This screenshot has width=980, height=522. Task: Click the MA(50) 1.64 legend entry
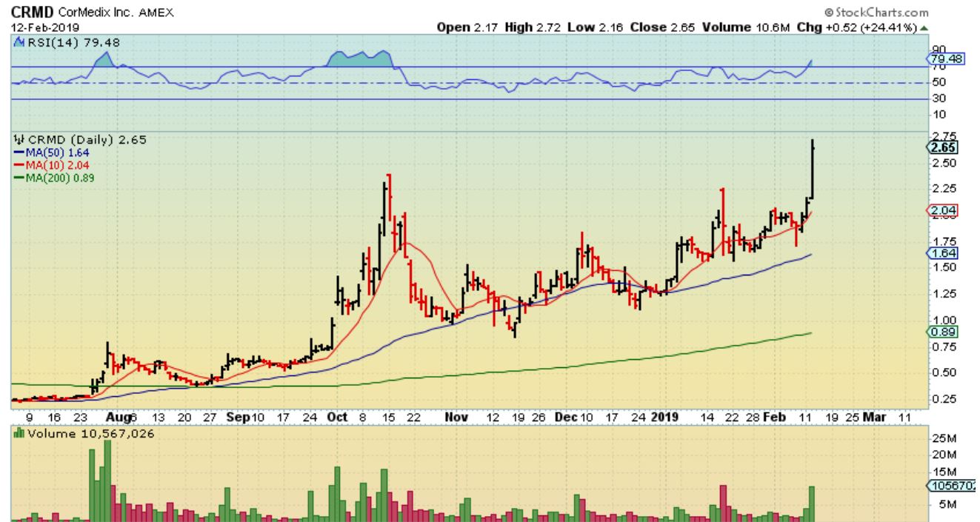[52, 153]
